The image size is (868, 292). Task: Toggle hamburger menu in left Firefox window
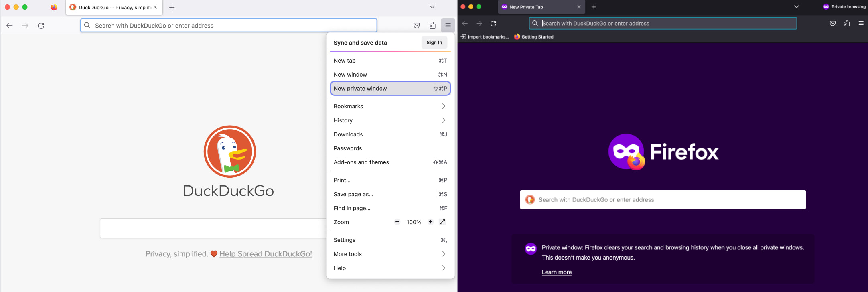(448, 26)
